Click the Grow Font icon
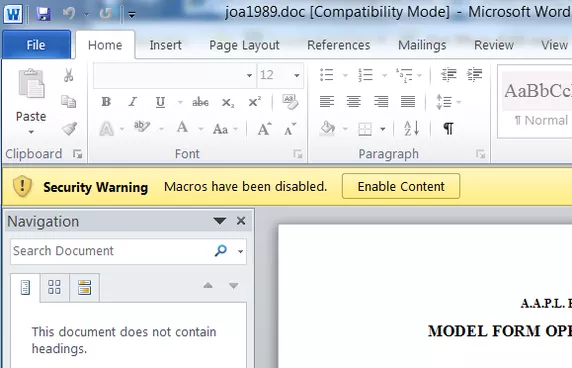The width and height of the screenshot is (572, 368). click(264, 129)
